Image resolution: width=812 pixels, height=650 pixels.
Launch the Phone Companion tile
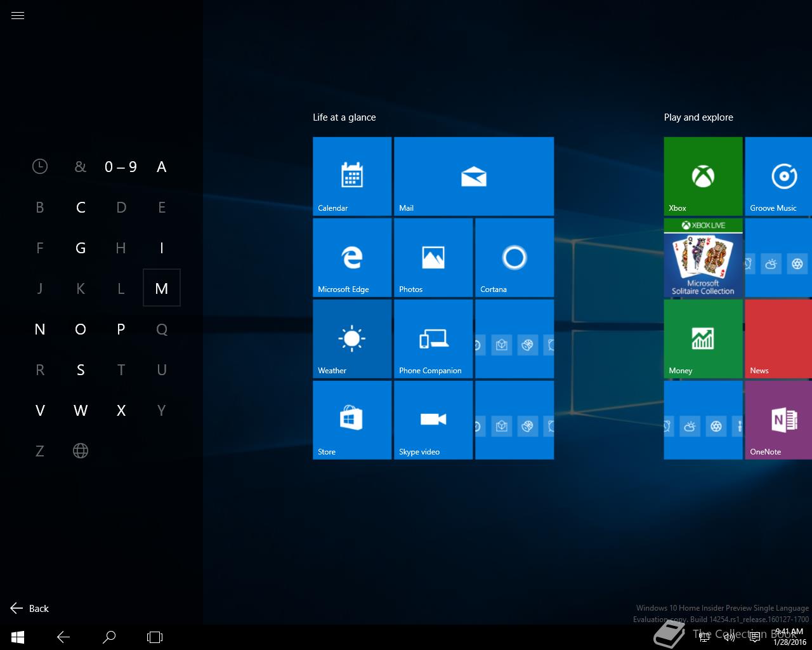[x=433, y=339]
